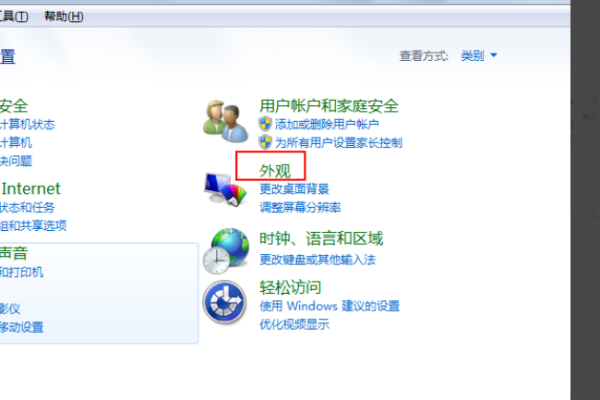Open the 帮助(H) menu
This screenshot has width=600, height=400.
(64, 16)
